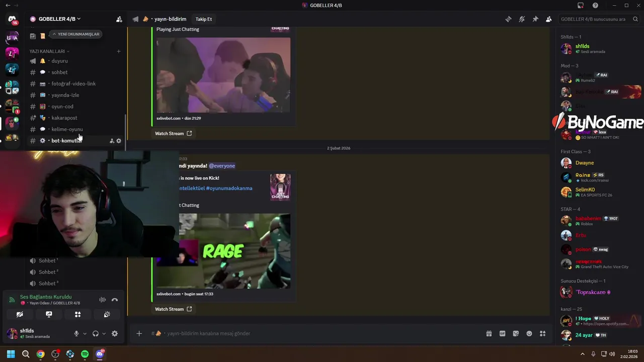
Task: Open the sticker picker
Action: pos(516,333)
